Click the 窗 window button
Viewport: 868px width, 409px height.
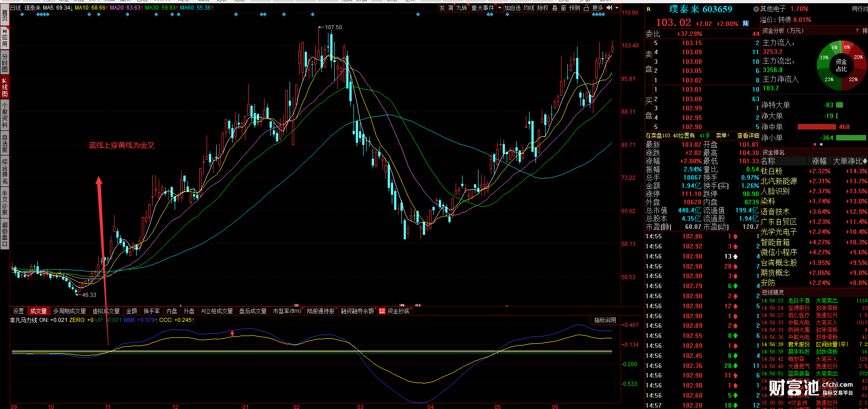[x=563, y=8]
